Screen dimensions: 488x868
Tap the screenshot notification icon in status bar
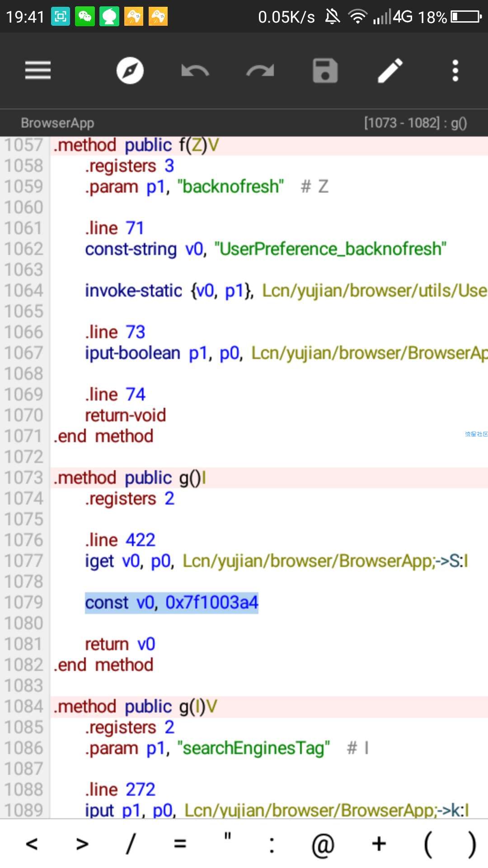61,17
